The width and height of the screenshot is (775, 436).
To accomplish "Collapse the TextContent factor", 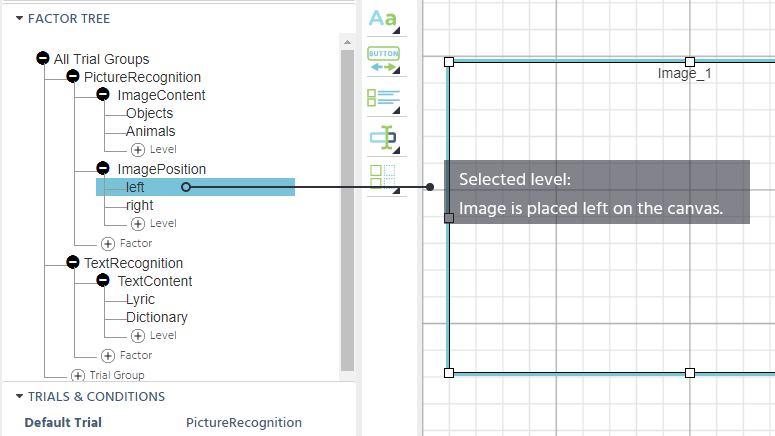I will click(103, 280).
